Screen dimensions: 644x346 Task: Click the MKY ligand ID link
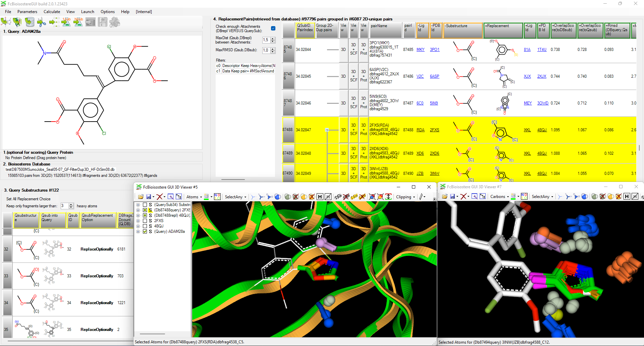tap(420, 50)
